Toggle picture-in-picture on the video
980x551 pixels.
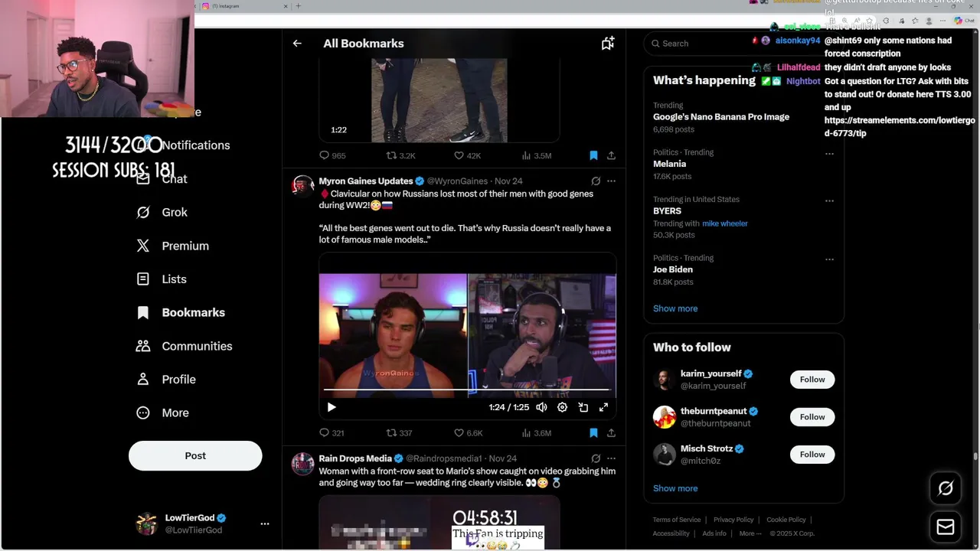point(583,407)
